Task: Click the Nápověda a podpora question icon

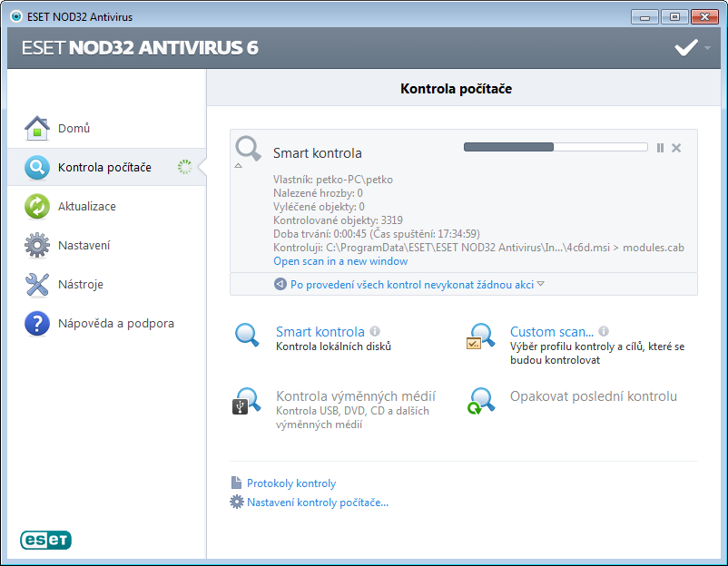Action: coord(37,323)
